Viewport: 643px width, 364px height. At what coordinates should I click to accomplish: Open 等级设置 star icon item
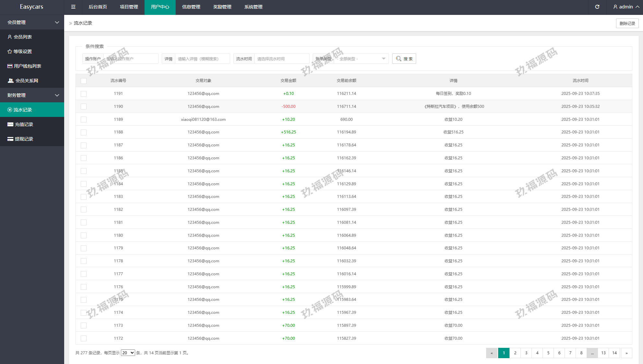(x=10, y=51)
